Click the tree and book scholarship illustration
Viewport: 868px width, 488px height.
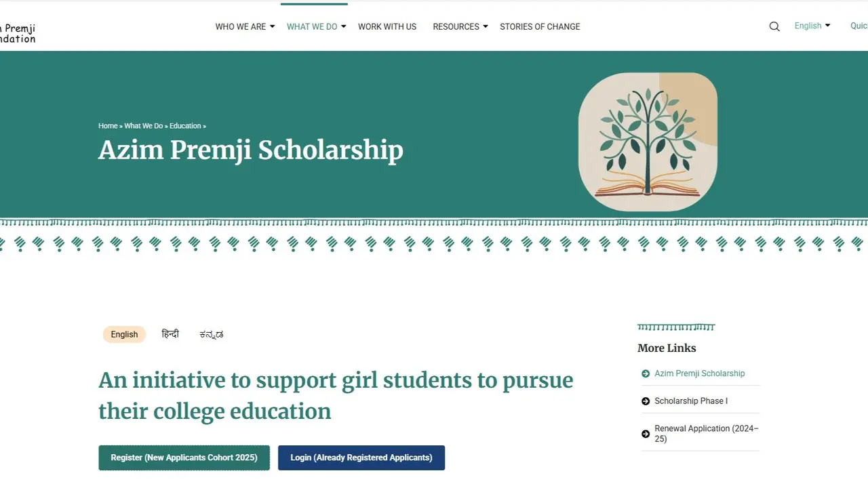[647, 142]
